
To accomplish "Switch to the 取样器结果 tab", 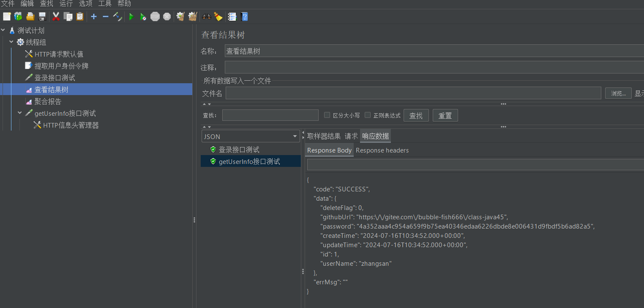I will click(x=324, y=136).
